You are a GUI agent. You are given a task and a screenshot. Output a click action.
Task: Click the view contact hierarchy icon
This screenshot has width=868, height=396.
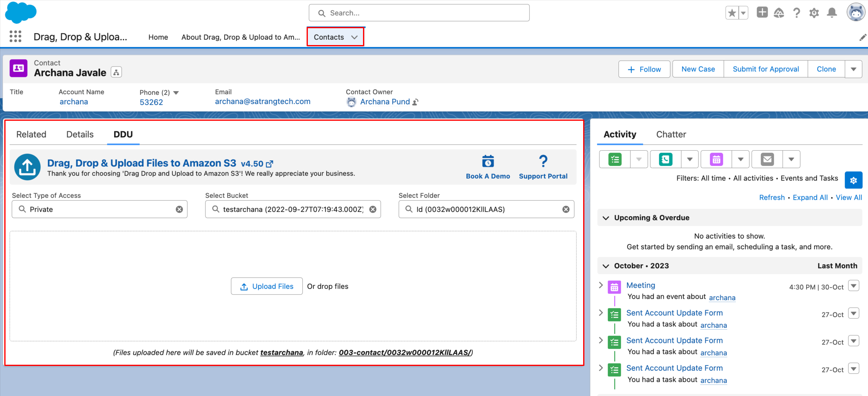(116, 72)
